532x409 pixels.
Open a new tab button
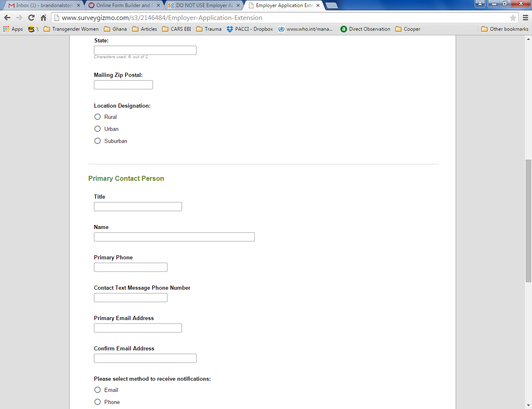[x=332, y=5]
